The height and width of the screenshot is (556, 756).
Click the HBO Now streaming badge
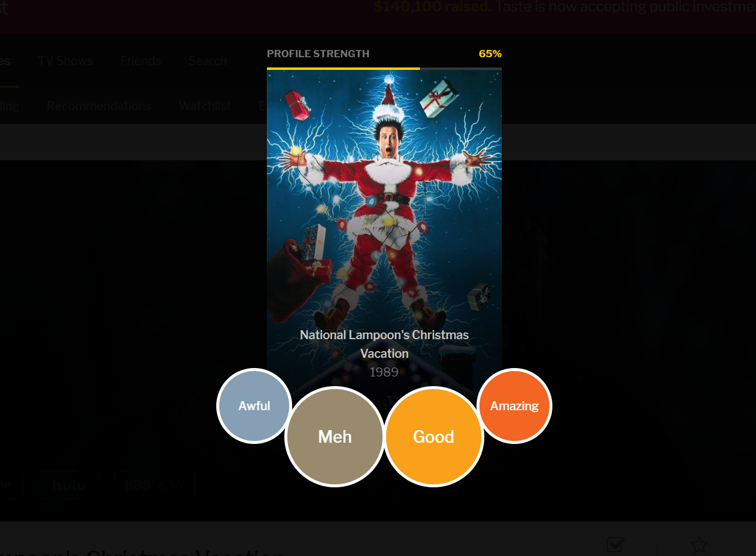coord(154,485)
